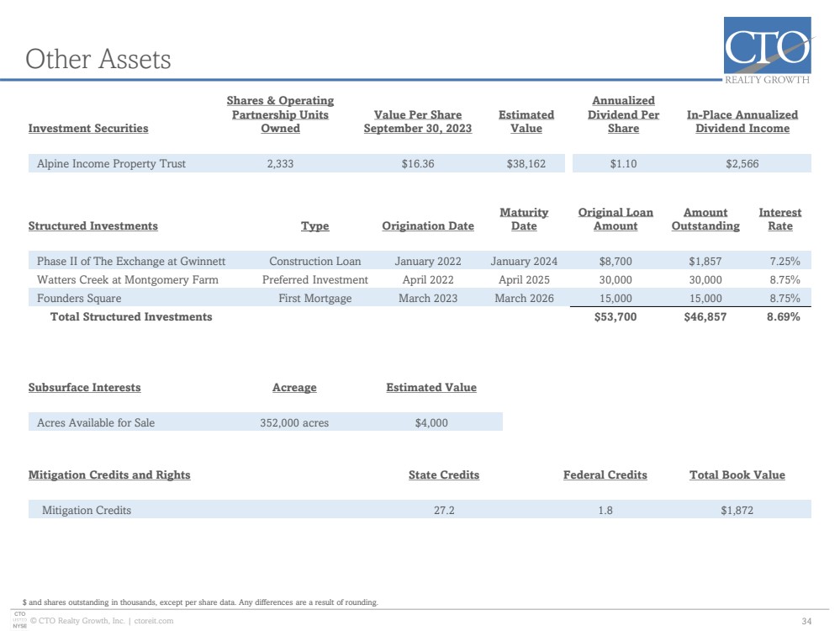840x631 pixels.
Task: Click the 'Acreage' column header
Action: pos(294,387)
